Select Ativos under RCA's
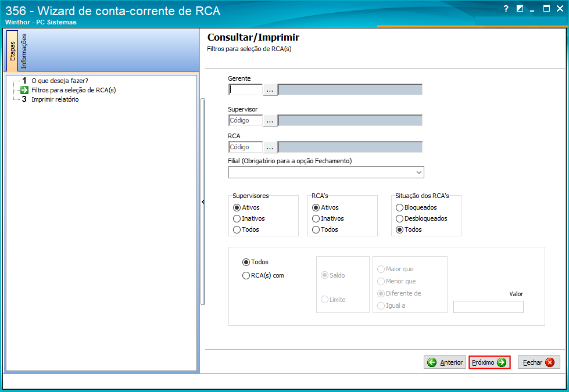Image resolution: width=569 pixels, height=392 pixels. pyautogui.click(x=325, y=207)
